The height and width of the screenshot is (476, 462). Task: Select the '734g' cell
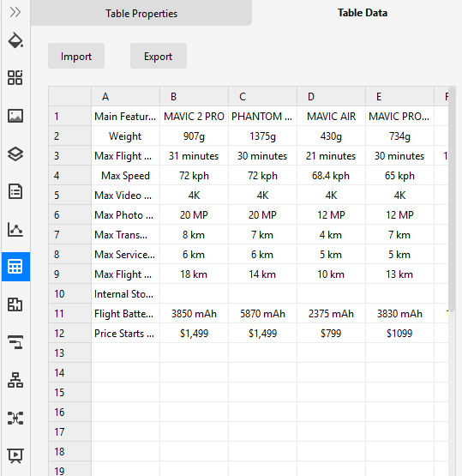399,136
